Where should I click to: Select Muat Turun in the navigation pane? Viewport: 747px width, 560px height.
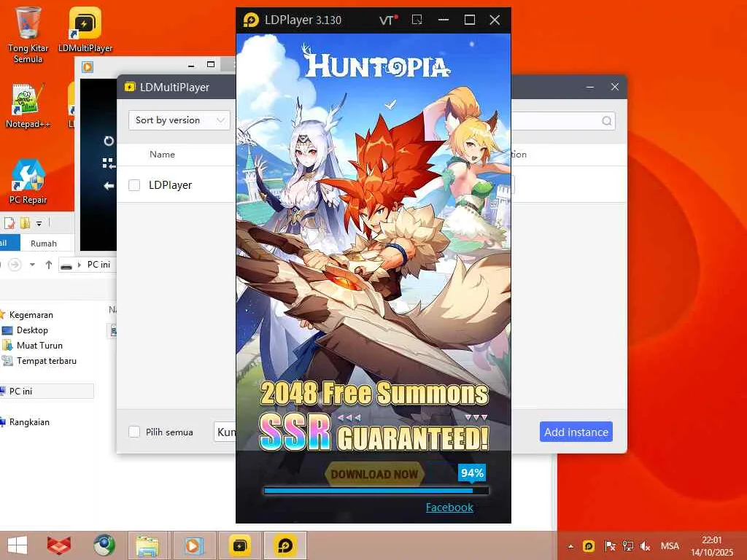(x=39, y=345)
